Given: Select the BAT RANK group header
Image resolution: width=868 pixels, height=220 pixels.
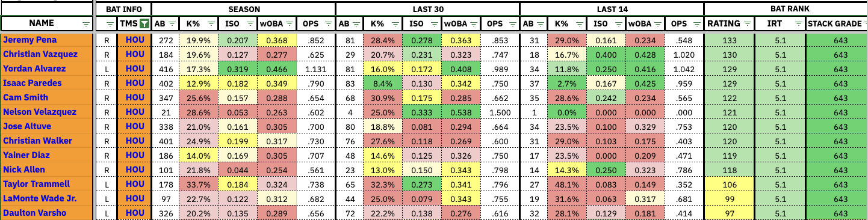Looking at the screenshot, I should (x=786, y=9).
